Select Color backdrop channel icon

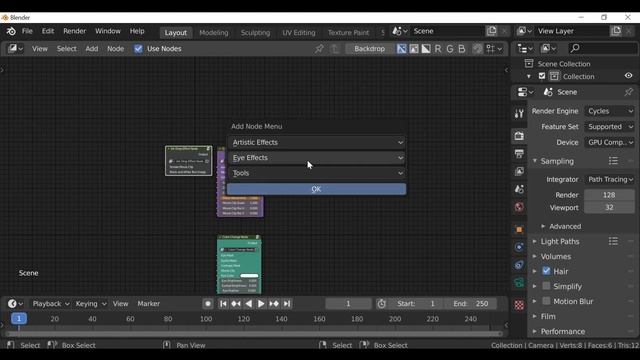click(414, 49)
